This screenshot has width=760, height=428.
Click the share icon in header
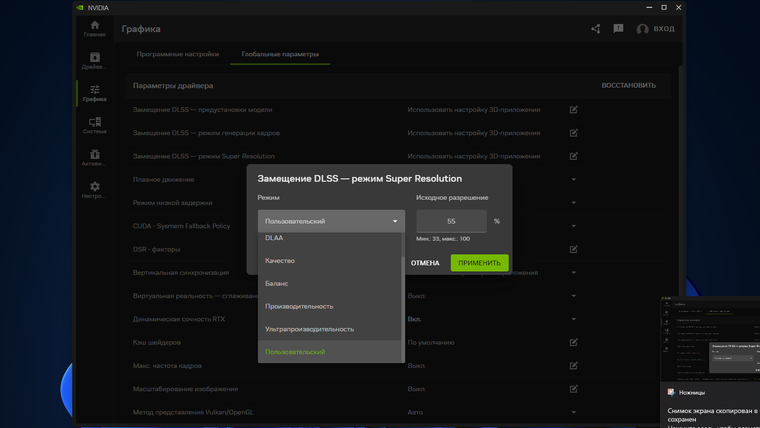(596, 29)
